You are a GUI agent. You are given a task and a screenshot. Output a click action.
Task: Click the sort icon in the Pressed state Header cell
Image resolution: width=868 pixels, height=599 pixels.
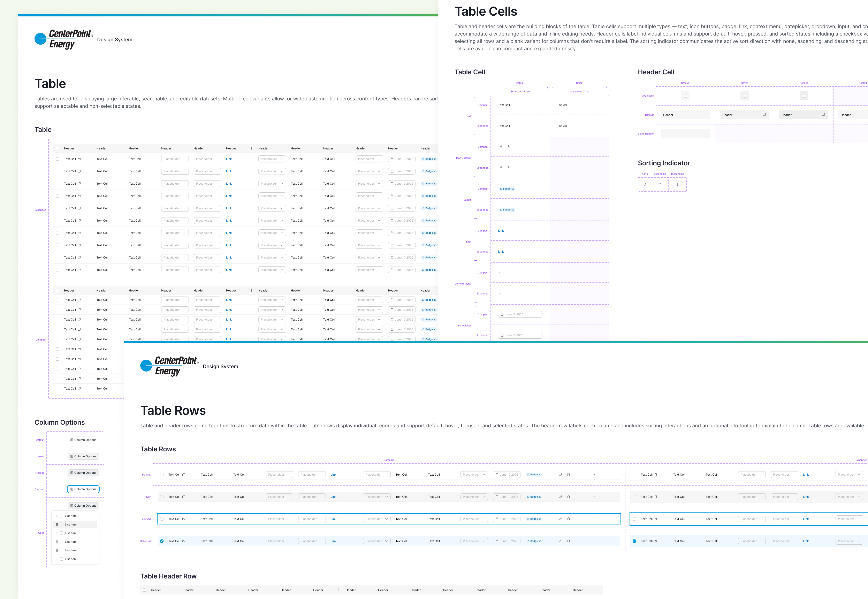pyautogui.click(x=824, y=115)
